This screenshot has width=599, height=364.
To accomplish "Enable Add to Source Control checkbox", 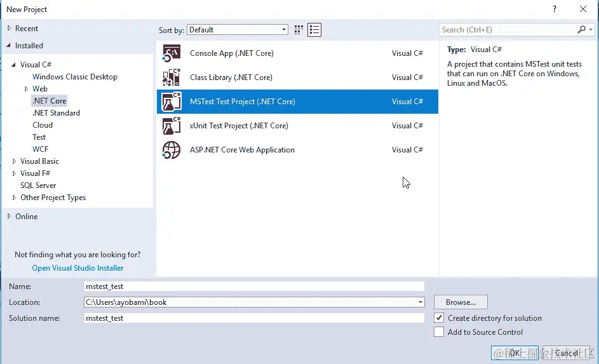I will (x=439, y=332).
